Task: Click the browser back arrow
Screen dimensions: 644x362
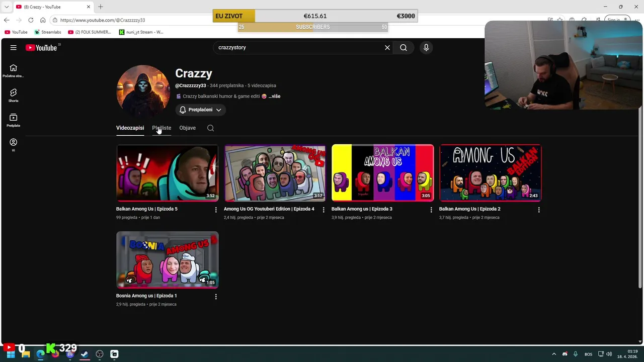Action: 6,20
